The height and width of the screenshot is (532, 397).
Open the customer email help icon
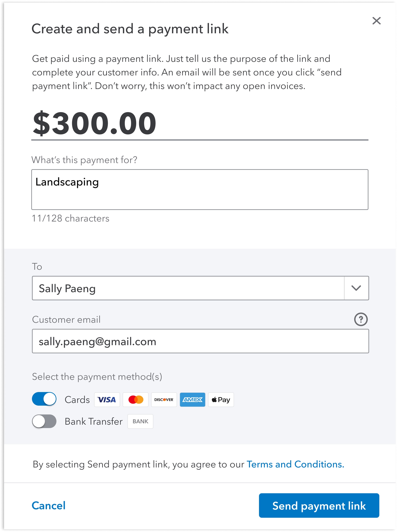[361, 319]
